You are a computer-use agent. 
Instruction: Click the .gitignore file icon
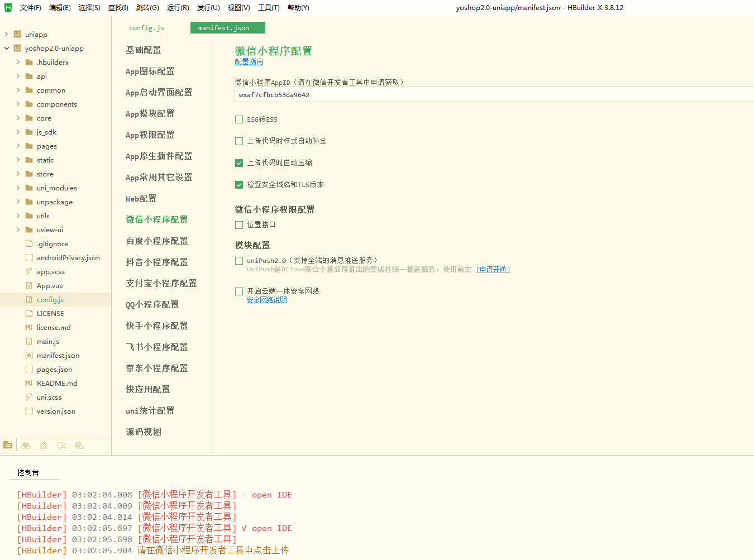pyautogui.click(x=29, y=243)
